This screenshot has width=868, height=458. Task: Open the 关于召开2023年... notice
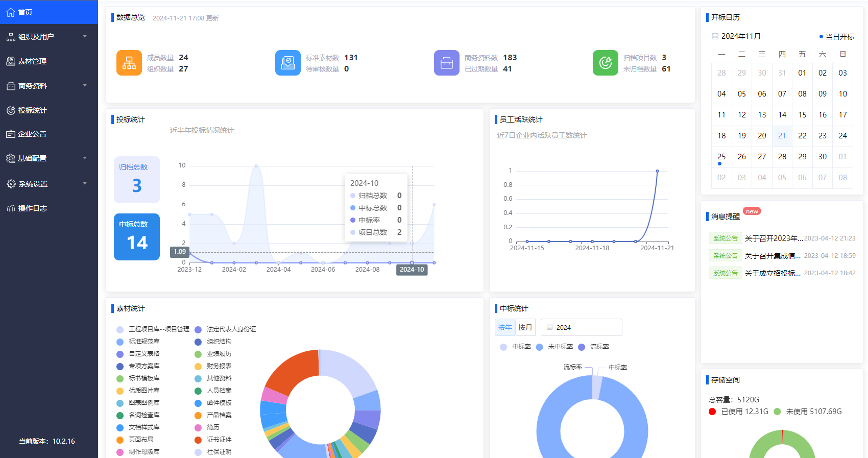(774, 238)
